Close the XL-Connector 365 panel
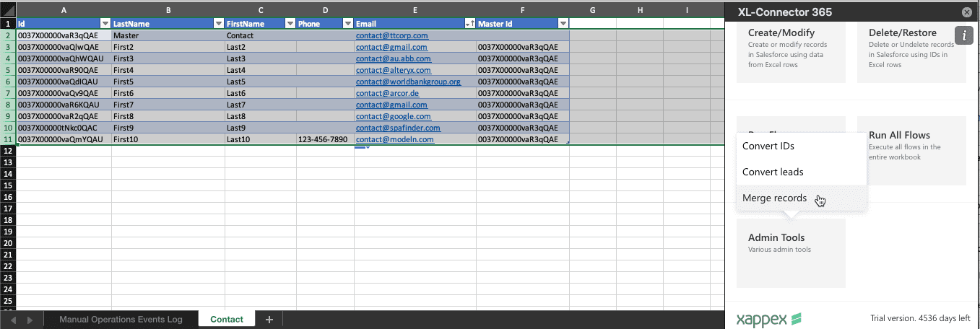Image resolution: width=980 pixels, height=329 pixels. pos(967,12)
